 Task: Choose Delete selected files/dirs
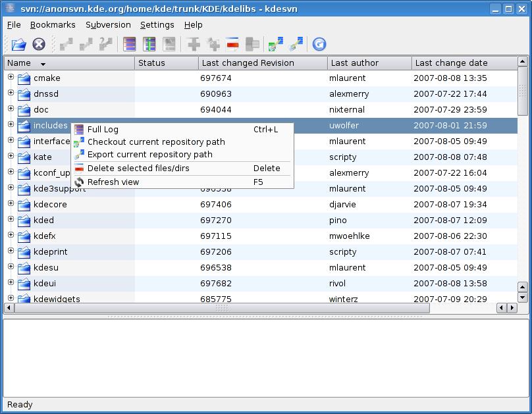pyautogui.click(x=182, y=168)
